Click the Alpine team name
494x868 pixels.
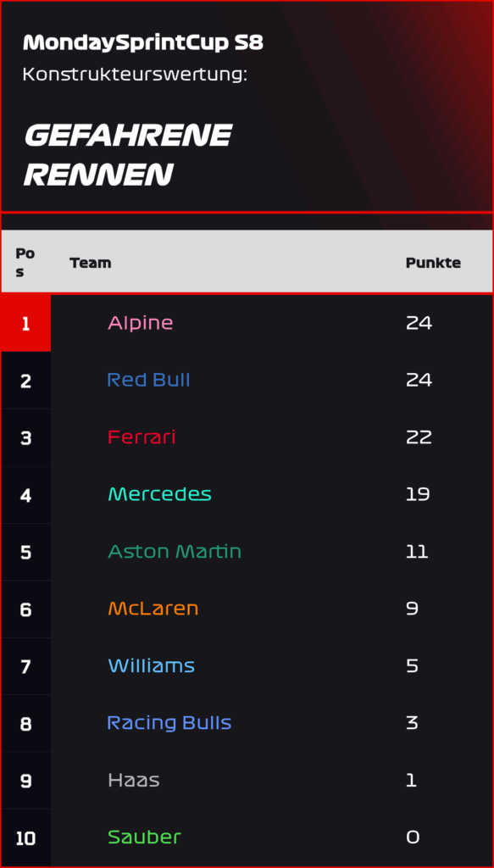[140, 323]
